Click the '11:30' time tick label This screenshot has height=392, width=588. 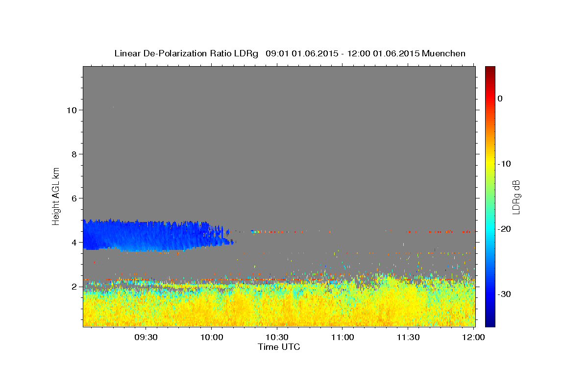point(408,338)
